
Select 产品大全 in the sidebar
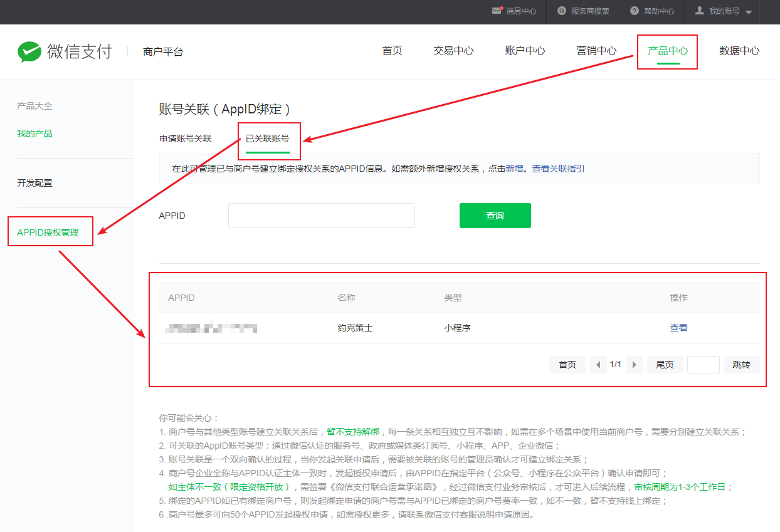coord(34,106)
